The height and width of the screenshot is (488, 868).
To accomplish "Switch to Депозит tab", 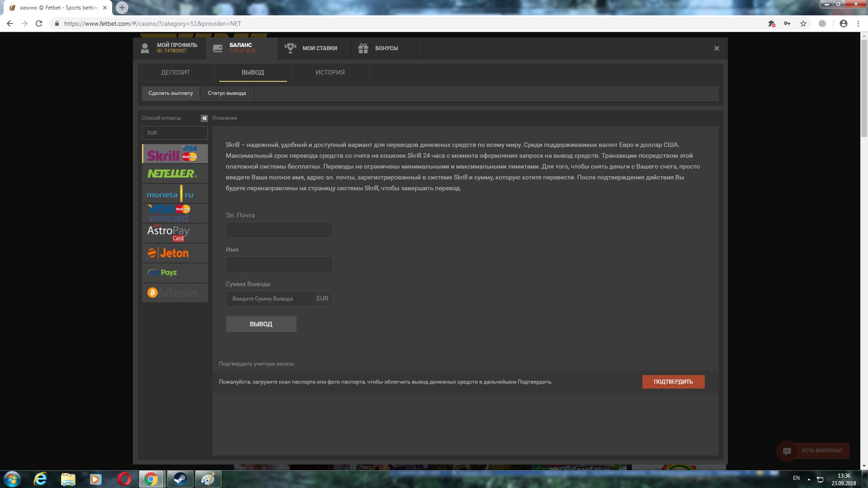I will [x=175, y=72].
